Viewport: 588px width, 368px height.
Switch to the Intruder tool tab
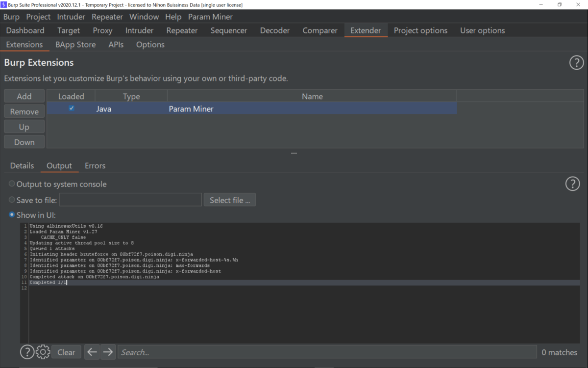coord(139,30)
